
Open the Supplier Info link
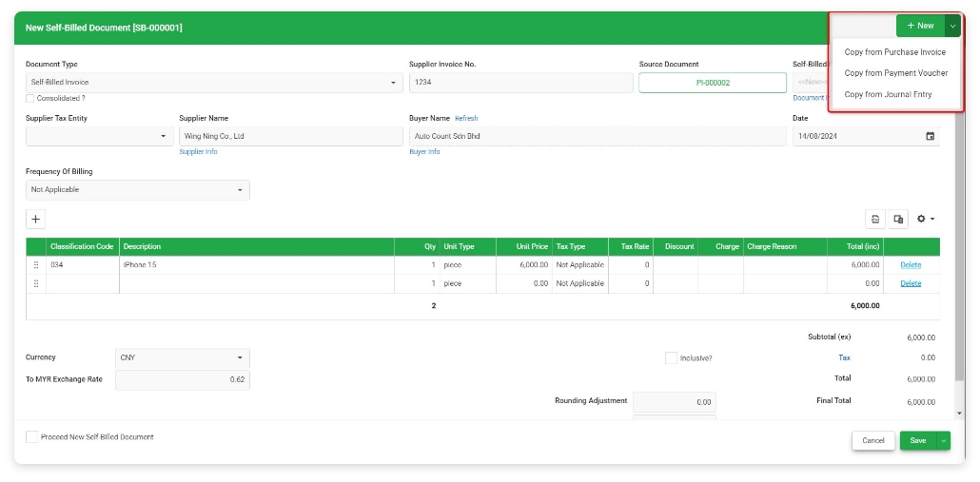pyautogui.click(x=198, y=152)
